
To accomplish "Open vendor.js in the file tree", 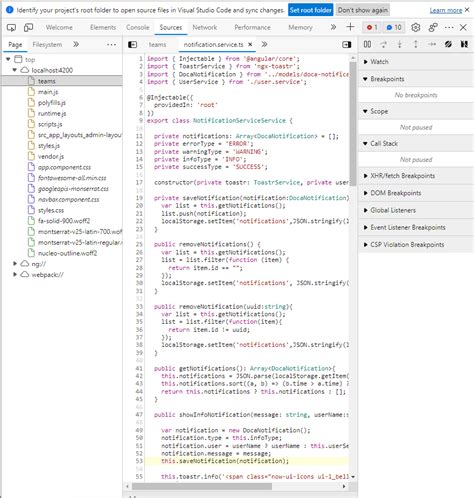I will pos(51,156).
